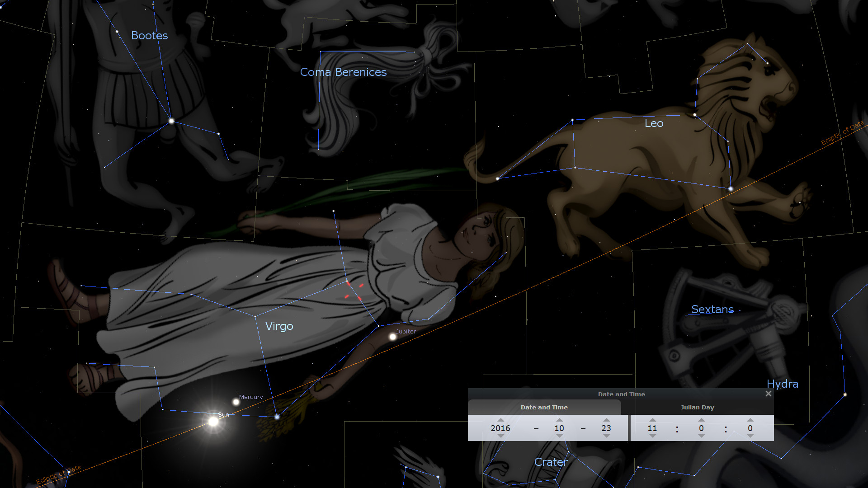Image resolution: width=868 pixels, height=488 pixels.
Task: Select star Regulus in Leo
Action: pos(731,188)
